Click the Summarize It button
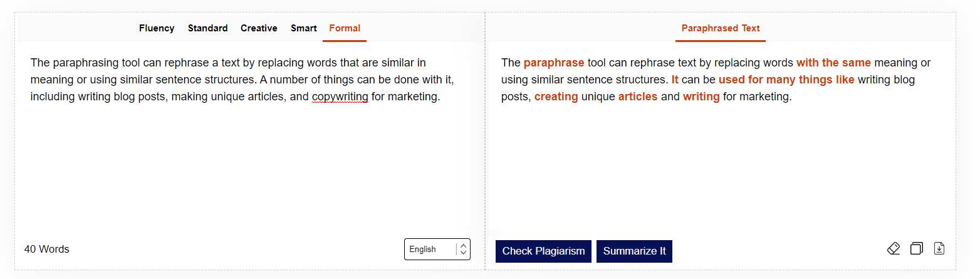This screenshot has height=279, width=980. [634, 251]
